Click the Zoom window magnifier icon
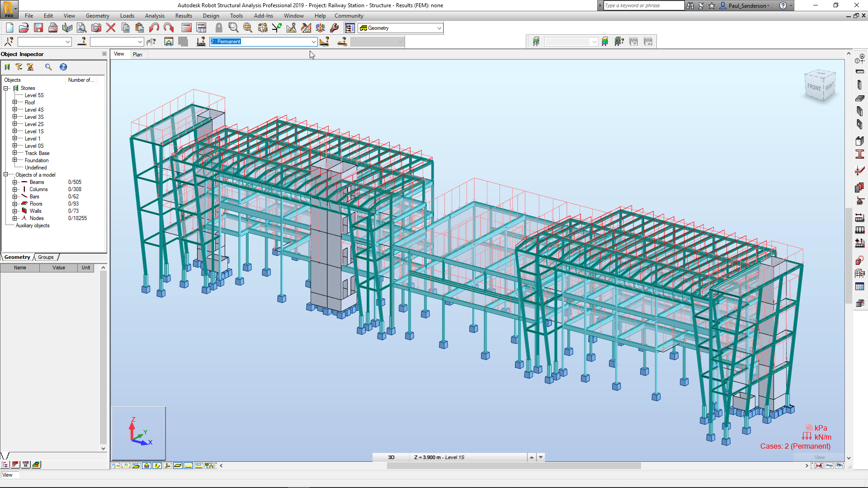The width and height of the screenshot is (868, 488). tap(233, 28)
